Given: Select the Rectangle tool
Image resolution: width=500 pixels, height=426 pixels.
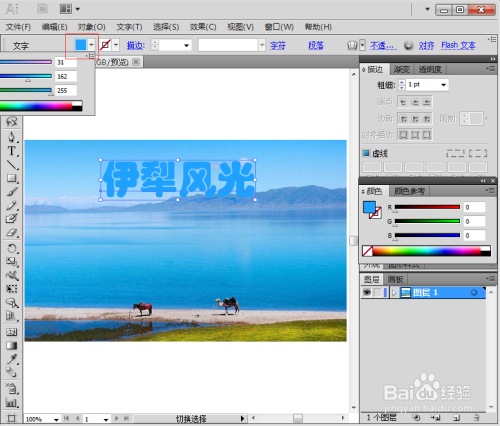Looking at the screenshot, I should (12, 178).
